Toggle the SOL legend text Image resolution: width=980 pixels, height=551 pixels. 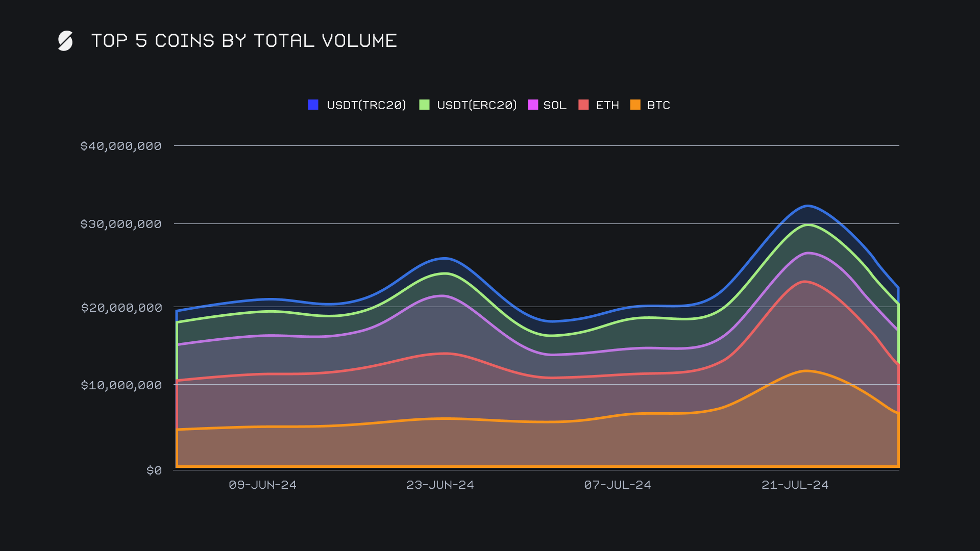tap(555, 105)
